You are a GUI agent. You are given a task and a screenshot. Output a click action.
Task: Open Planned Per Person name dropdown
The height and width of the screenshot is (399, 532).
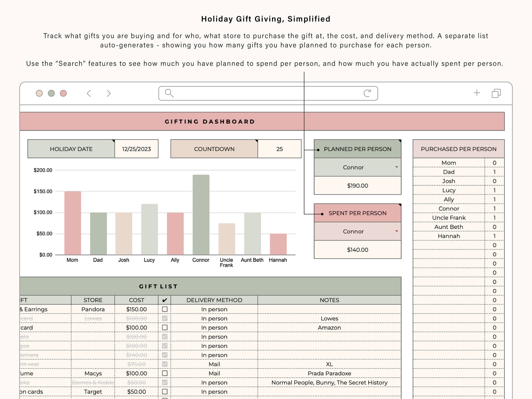(397, 167)
